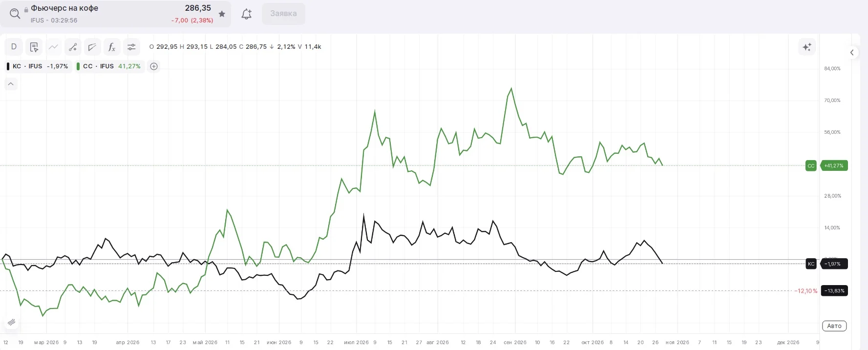The image size is (868, 350).
Task: Click the Заявка order button
Action: click(x=283, y=14)
